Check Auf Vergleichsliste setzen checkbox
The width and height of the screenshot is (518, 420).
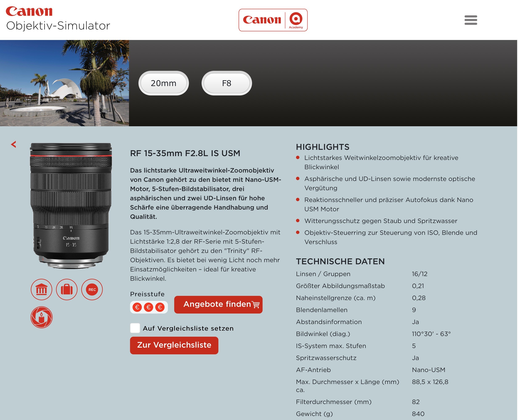click(135, 328)
